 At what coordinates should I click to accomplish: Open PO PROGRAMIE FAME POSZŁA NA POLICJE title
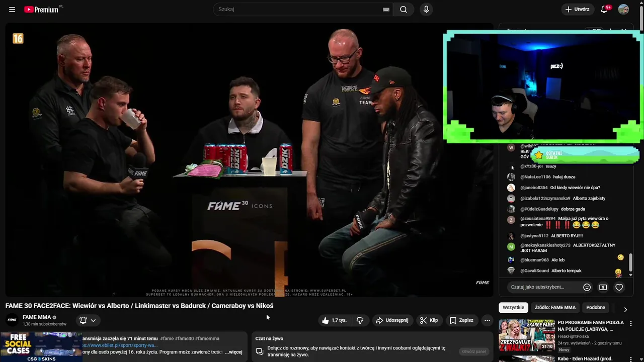(591, 326)
